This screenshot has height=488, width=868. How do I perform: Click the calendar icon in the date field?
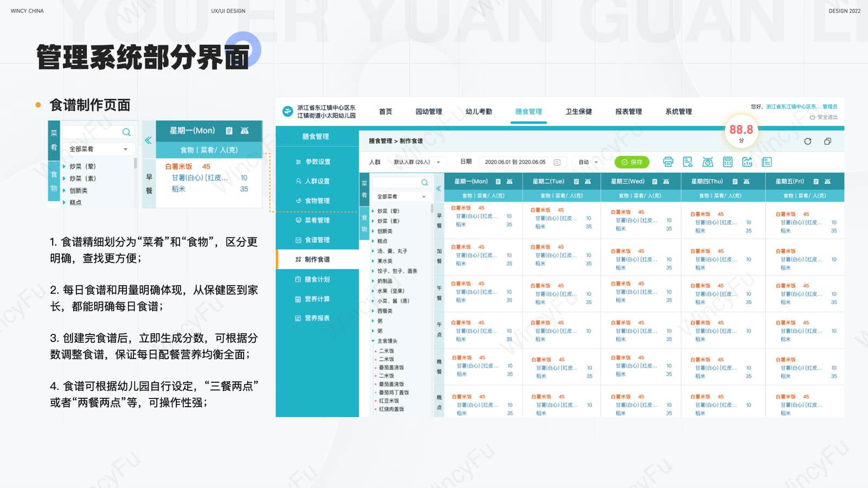tap(557, 162)
